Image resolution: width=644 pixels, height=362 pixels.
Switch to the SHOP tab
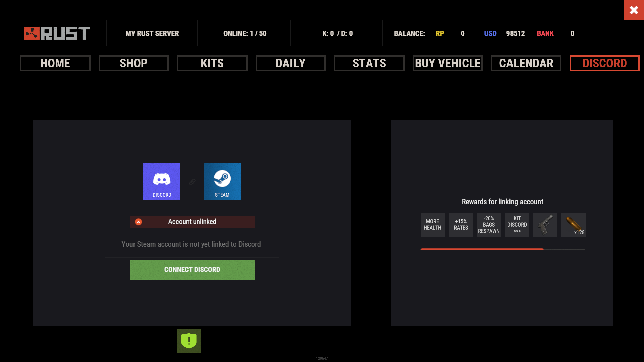[133, 63]
